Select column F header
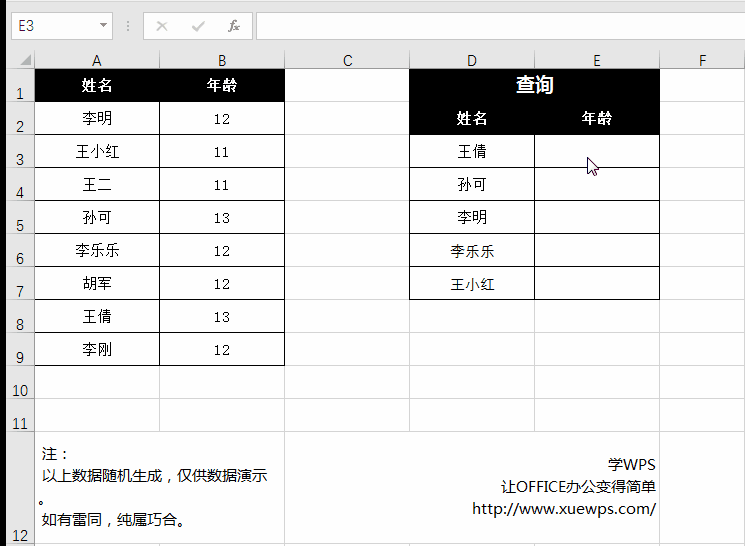The image size is (745, 546). (702, 60)
